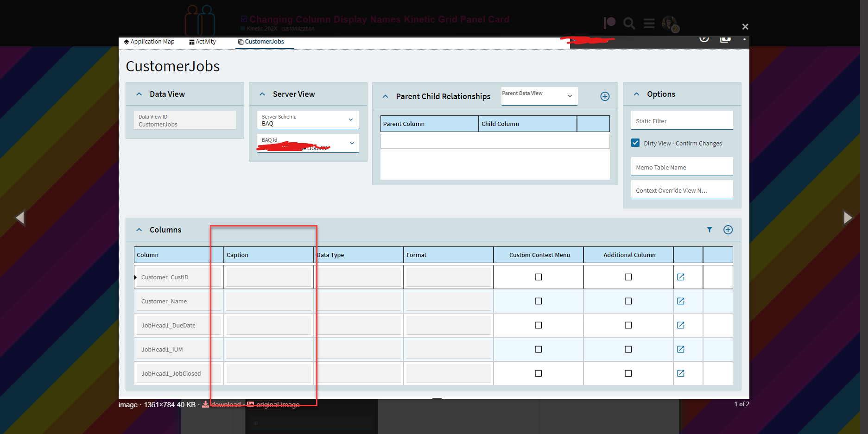Check Additional Column for JobHead1_DueDate
The height and width of the screenshot is (434, 868).
[628, 325]
